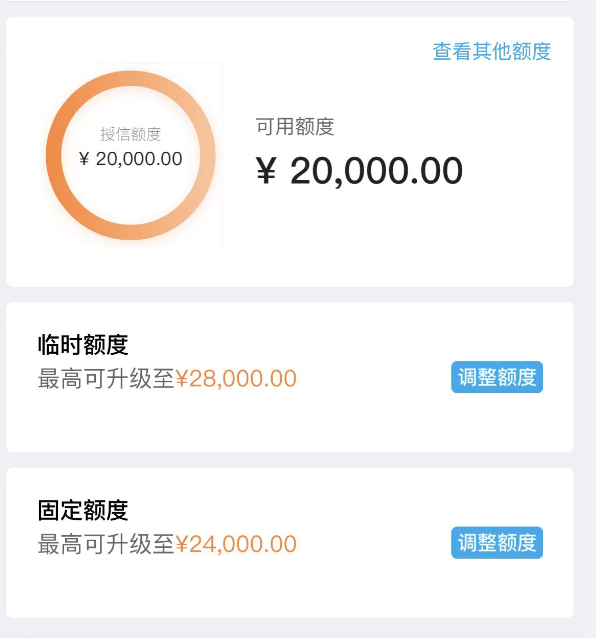Open the 查看其他额度 link

click(x=492, y=52)
